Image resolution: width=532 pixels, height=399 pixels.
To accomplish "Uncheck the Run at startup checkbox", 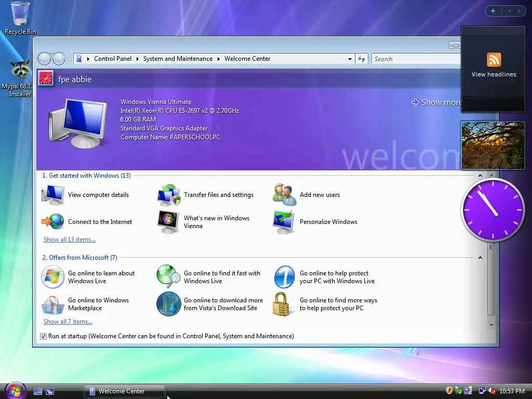I will [43, 336].
